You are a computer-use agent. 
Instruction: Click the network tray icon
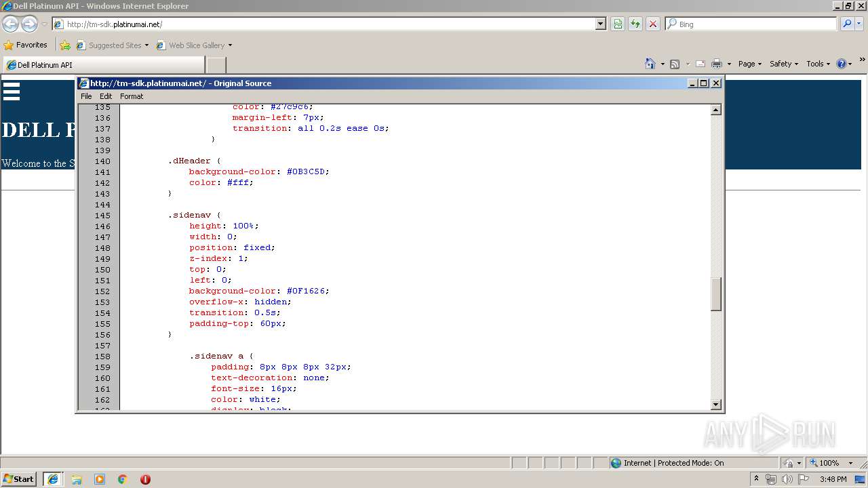click(771, 479)
